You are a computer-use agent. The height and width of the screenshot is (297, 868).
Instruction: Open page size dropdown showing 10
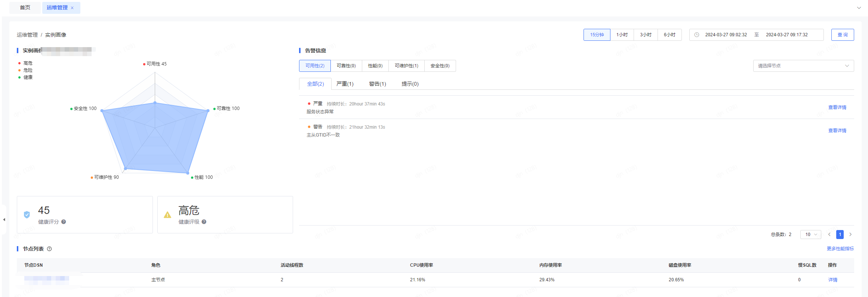810,235
